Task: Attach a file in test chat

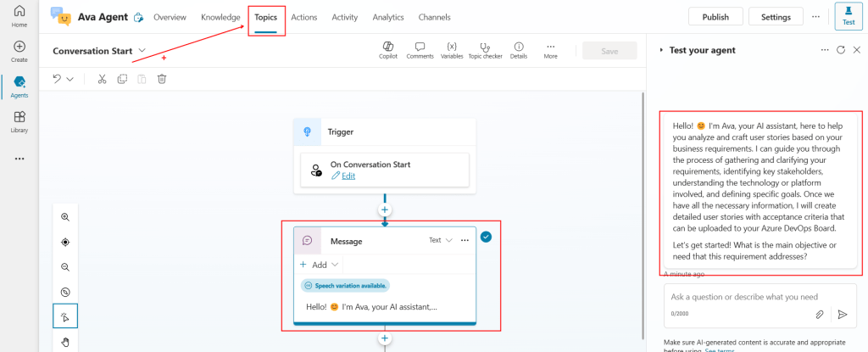Action: pos(820,314)
